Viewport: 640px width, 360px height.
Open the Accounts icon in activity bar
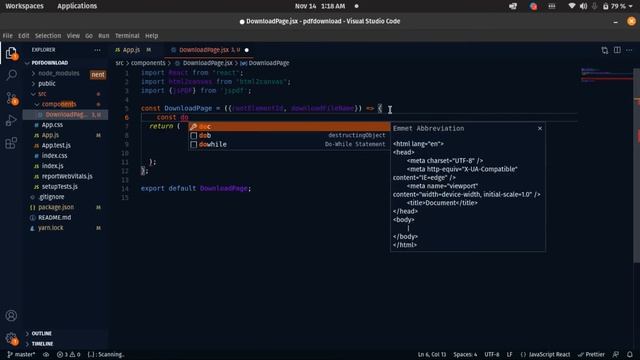click(x=11, y=316)
